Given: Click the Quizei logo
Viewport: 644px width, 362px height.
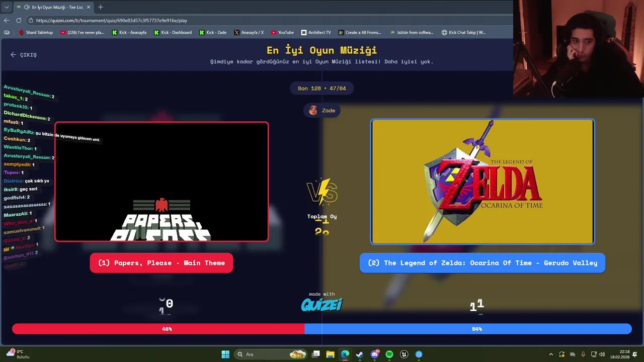Looking at the screenshot, I should [x=322, y=304].
